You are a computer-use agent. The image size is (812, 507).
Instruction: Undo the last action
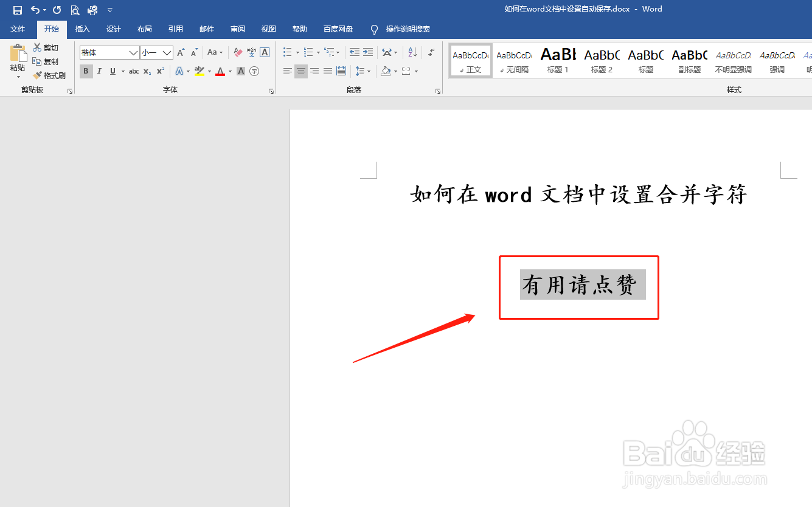point(35,10)
